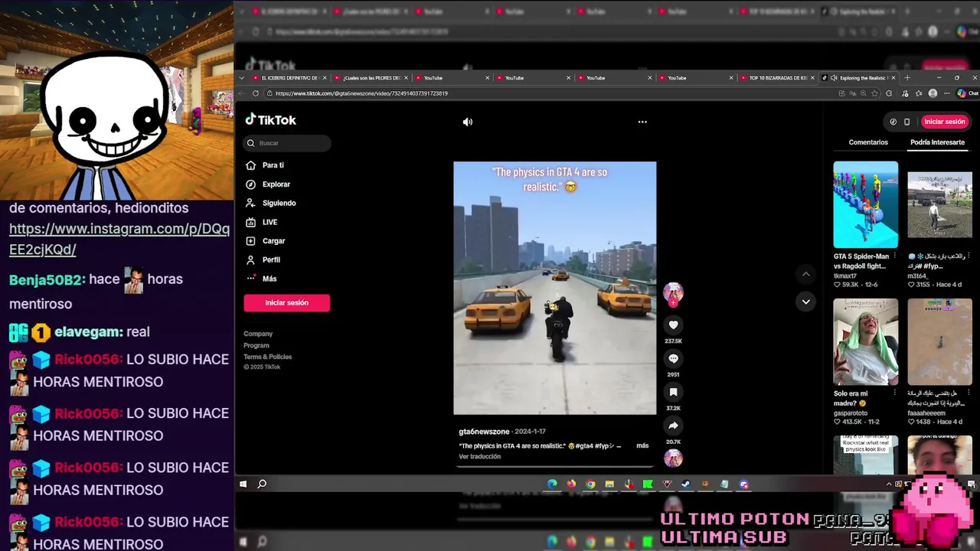The height and width of the screenshot is (551, 980).
Task: Open the creator avatar beside the video
Action: click(x=673, y=292)
